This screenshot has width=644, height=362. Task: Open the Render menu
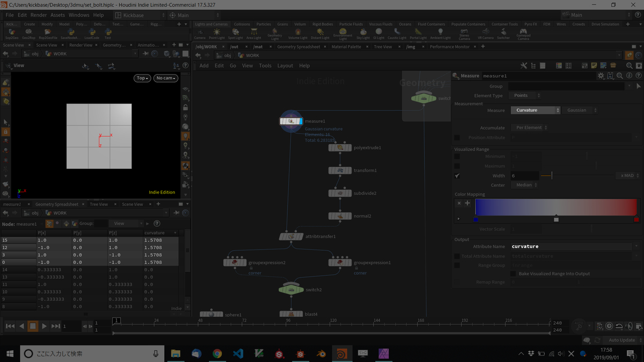click(39, 15)
